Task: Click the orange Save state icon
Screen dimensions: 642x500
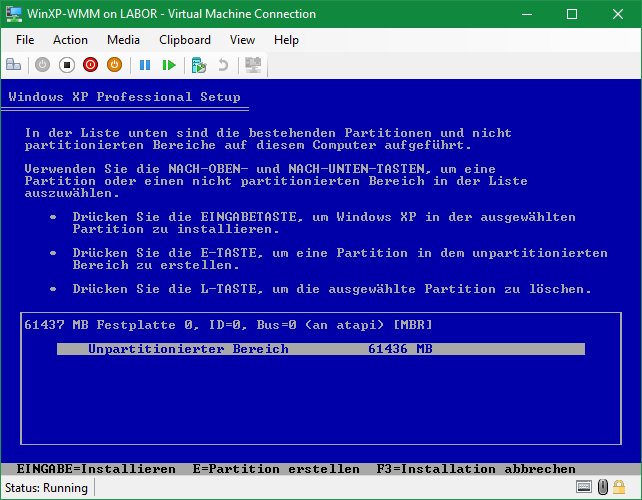Action: click(114, 65)
